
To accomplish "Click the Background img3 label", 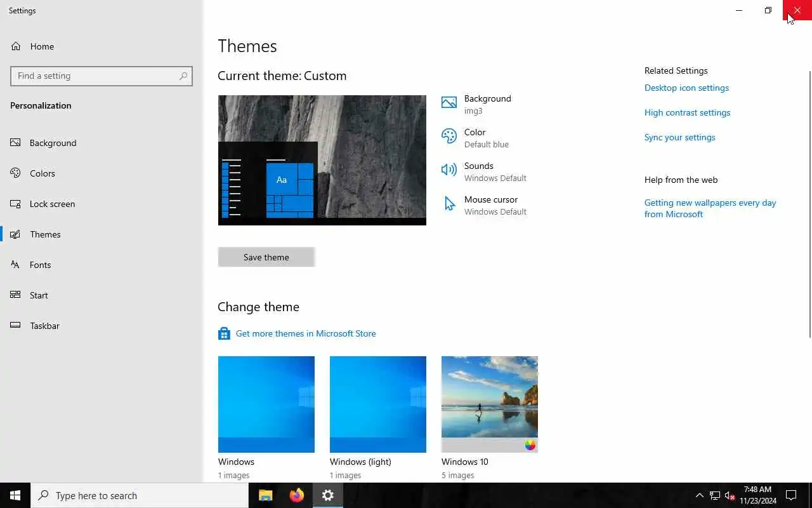I will (x=487, y=104).
